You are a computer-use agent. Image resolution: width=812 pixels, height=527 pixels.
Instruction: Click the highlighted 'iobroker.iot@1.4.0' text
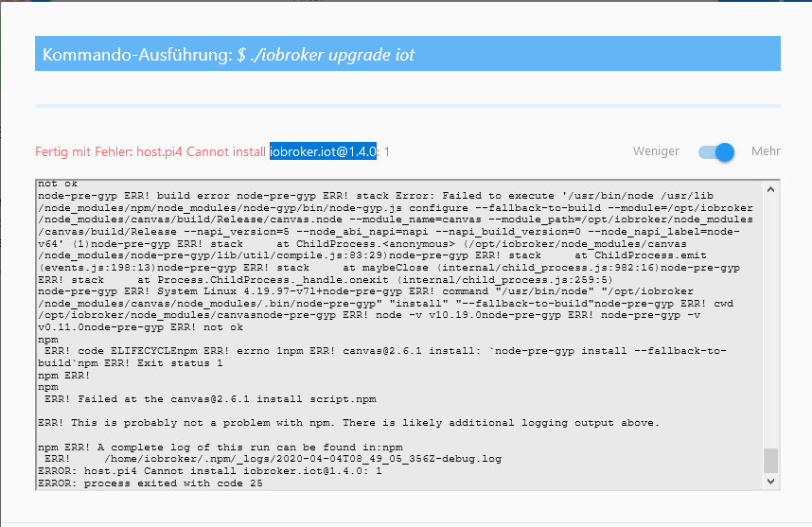point(323,151)
